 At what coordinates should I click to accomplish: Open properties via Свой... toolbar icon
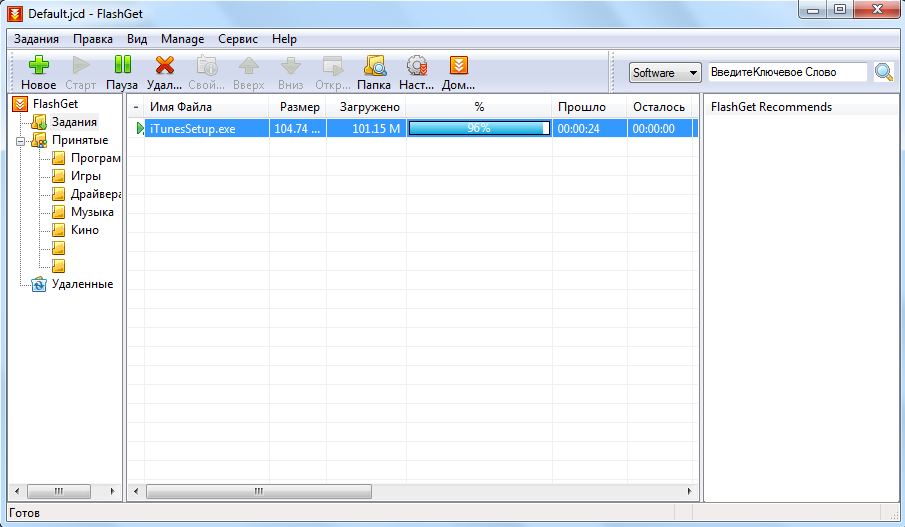point(207,65)
